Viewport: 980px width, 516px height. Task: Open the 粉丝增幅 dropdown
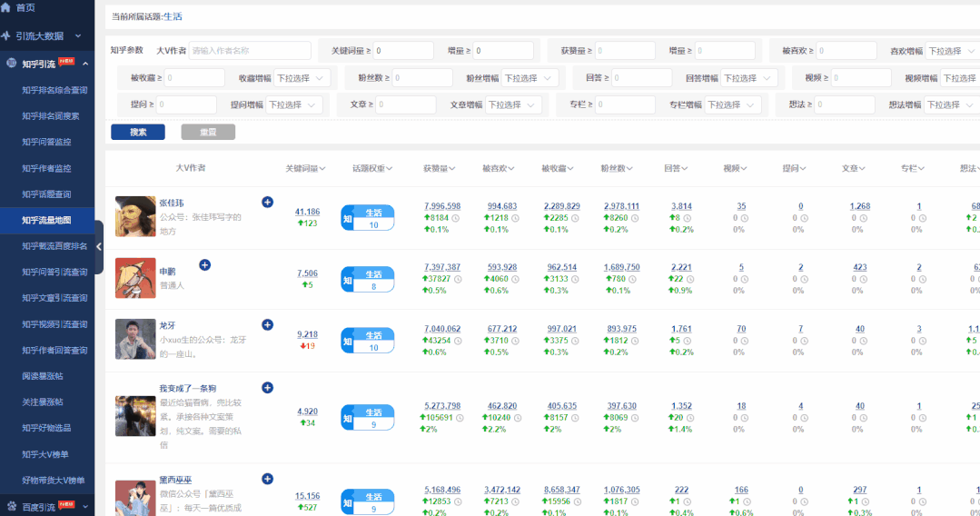530,78
